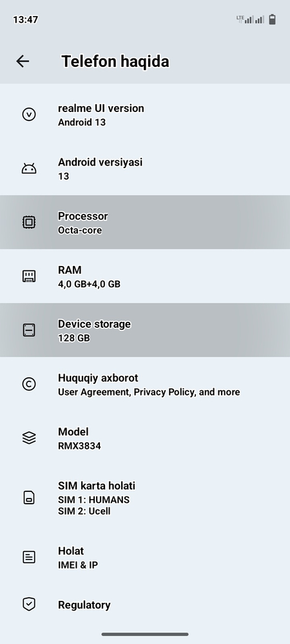This screenshot has height=644, width=290.
Task: Click the Holat document icon
Action: [x=29, y=557]
